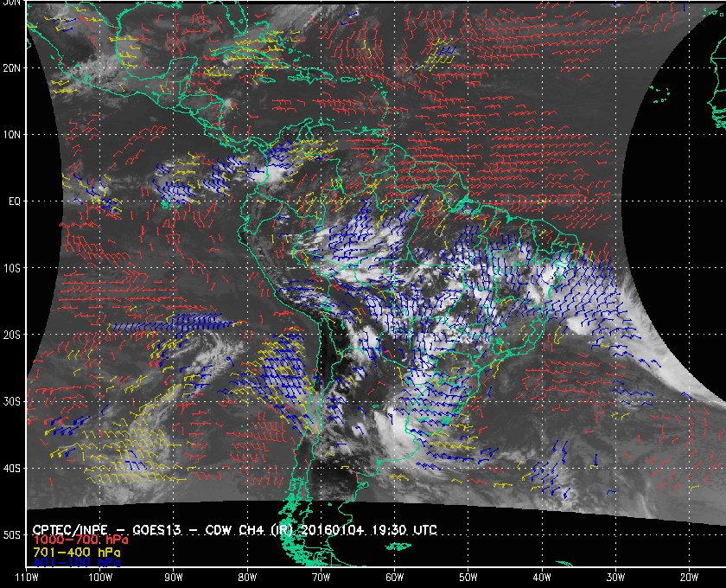Click the 10S latitude label
The image size is (726, 588).
pos(11,268)
